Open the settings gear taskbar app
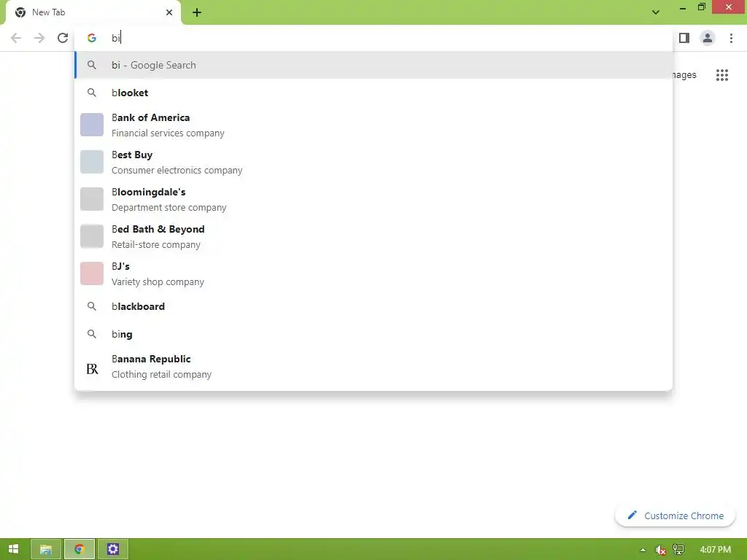The height and width of the screenshot is (560, 747). click(x=113, y=549)
